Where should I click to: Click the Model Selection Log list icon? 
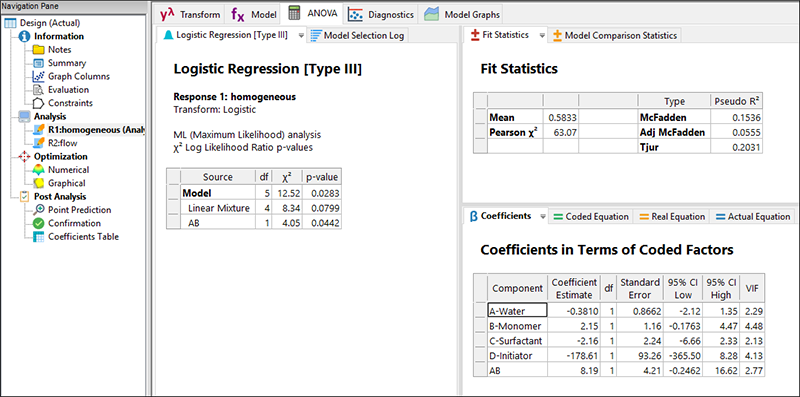[x=316, y=35]
